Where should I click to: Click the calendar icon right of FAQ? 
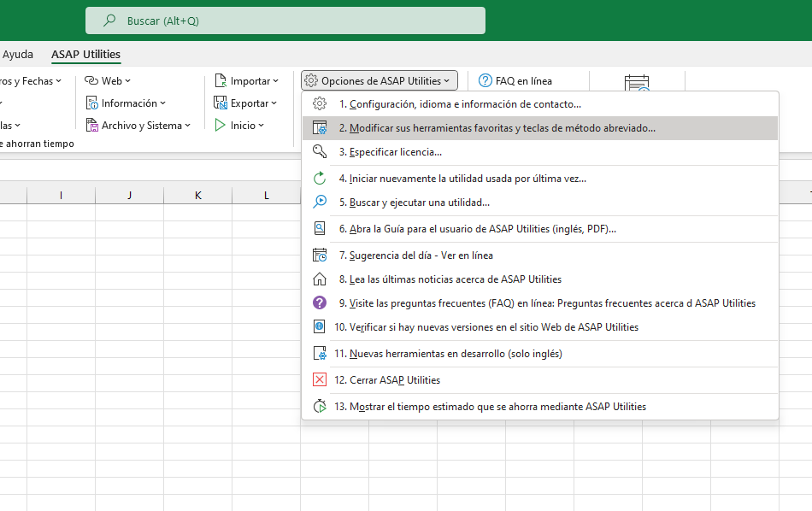(637, 83)
